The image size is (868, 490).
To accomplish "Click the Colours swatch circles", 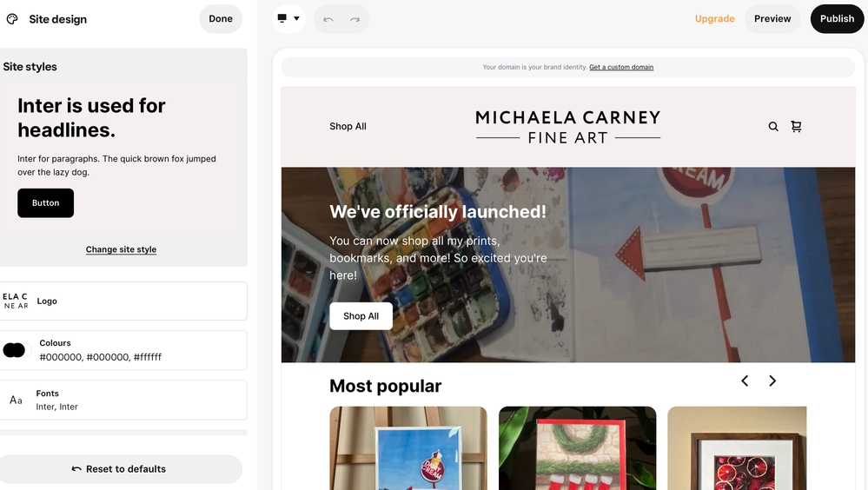I will pyautogui.click(x=15, y=350).
